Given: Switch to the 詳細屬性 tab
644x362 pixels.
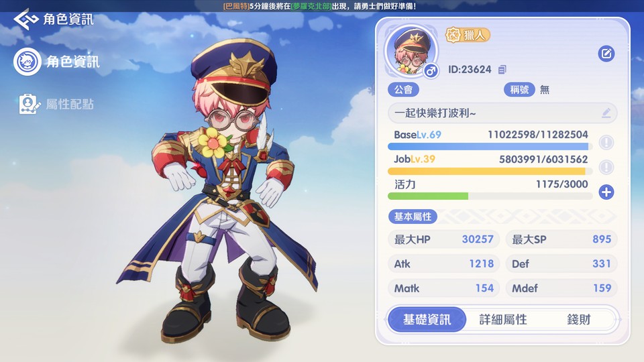Looking at the screenshot, I should tap(502, 319).
